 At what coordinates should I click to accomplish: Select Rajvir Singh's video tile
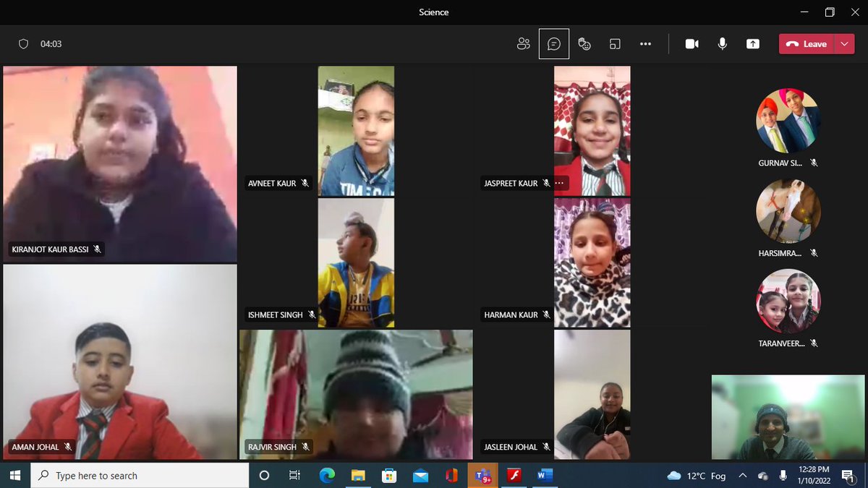pos(356,395)
